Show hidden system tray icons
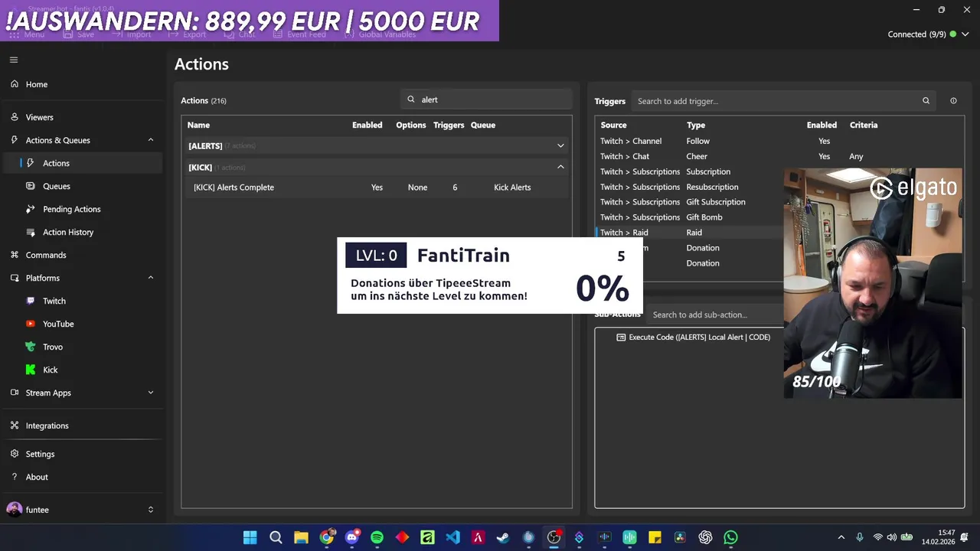 tap(841, 537)
